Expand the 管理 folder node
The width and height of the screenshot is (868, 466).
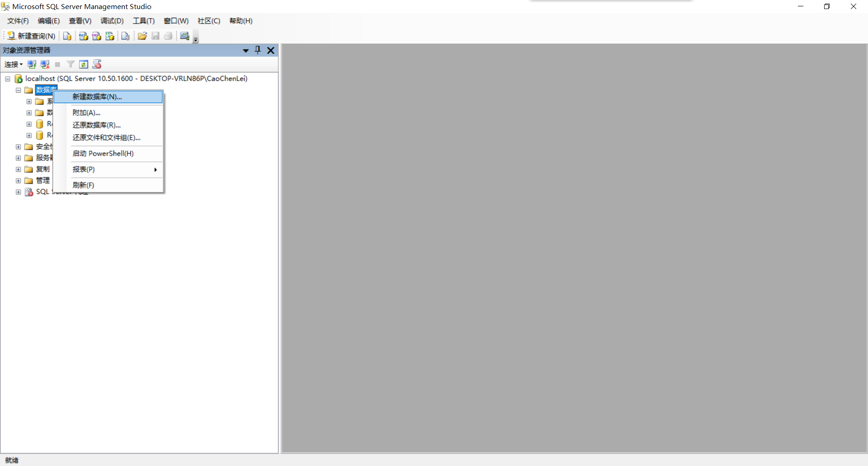point(19,181)
